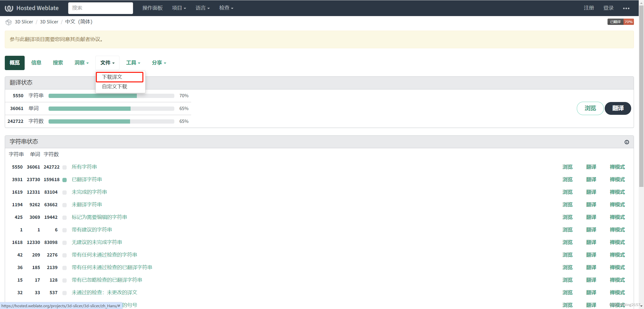
Task: Click the indicator beside 所有字符串
Action: [x=65, y=167]
